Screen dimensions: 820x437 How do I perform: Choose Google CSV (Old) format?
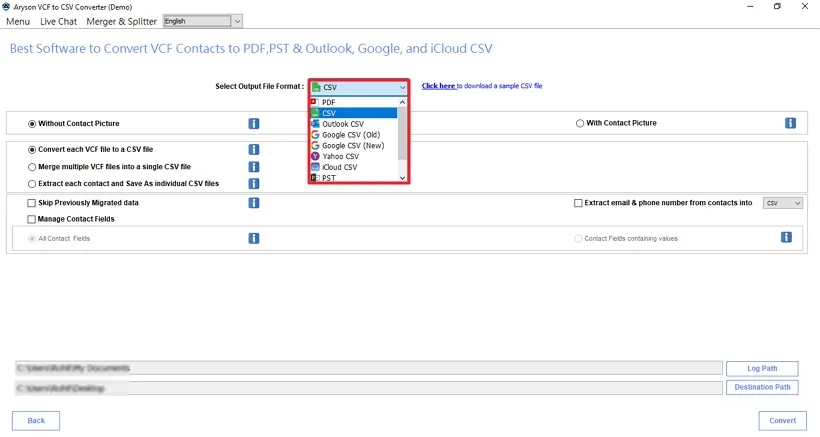tap(354, 135)
